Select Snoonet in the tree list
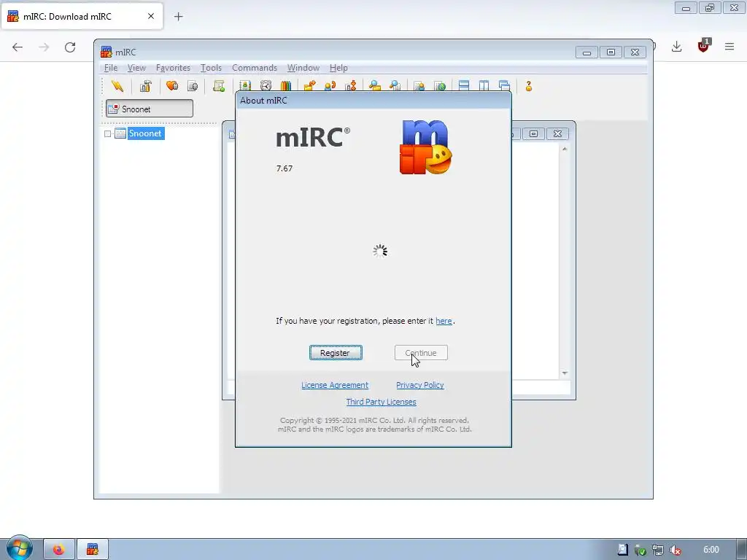Image resolution: width=747 pixels, height=560 pixels. pyautogui.click(x=145, y=133)
